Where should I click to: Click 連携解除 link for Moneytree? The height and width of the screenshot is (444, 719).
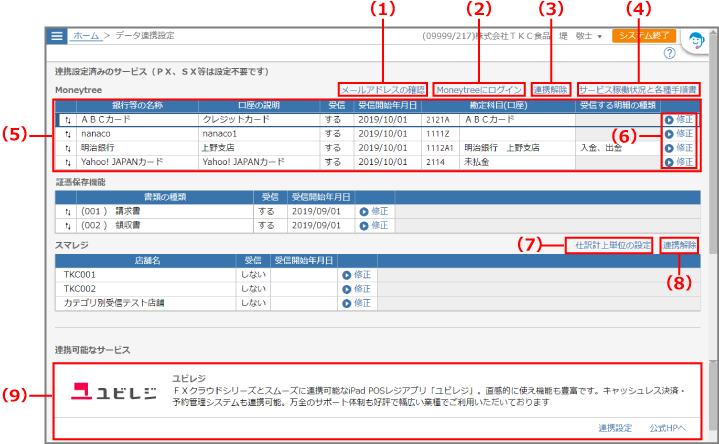coord(550,90)
